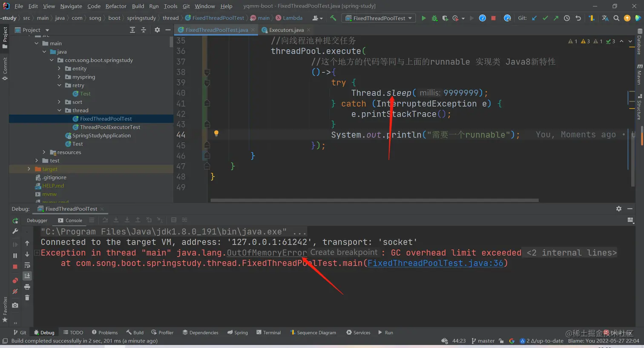This screenshot has width=644, height=348.
Task: View breakpoints with the double red circle icon
Action: [x=15, y=281]
